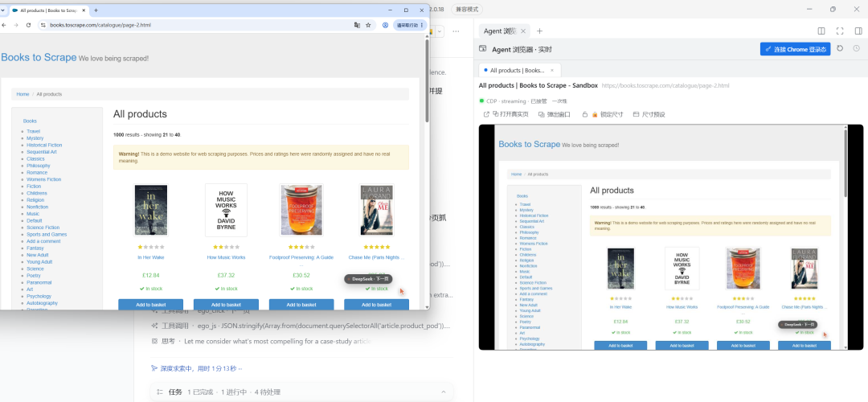
Task: Toggle 锁定尺寸 lock in Agent browser toolbar
Action: point(608,115)
